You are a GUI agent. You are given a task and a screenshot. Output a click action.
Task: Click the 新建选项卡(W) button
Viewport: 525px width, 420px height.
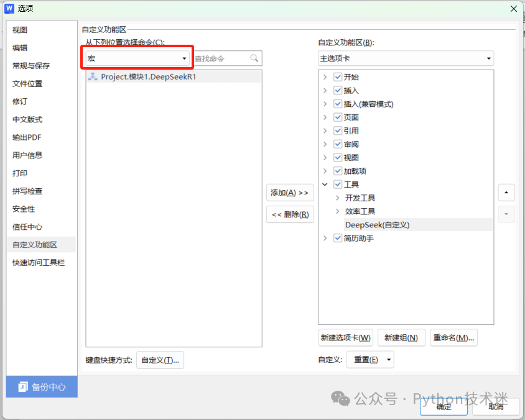[x=345, y=338]
